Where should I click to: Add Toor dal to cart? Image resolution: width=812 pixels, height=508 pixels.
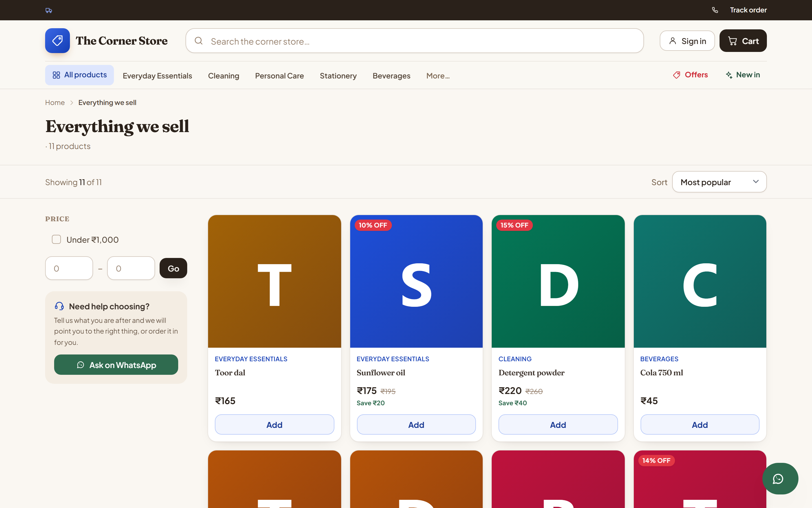point(274,425)
